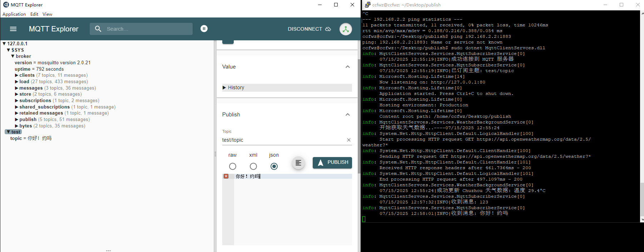Click in the JSON payload editor text
Screen dimensions: 644x252
point(248,176)
